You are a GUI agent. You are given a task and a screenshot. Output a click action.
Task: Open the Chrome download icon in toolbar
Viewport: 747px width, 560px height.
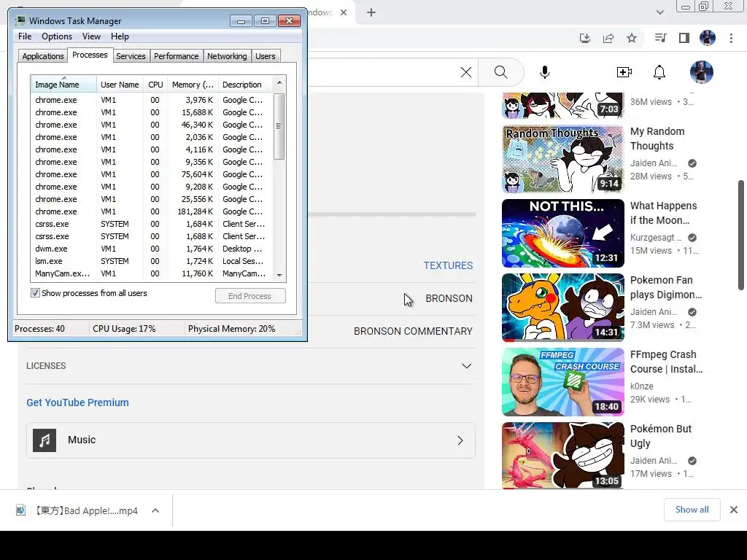point(585,38)
